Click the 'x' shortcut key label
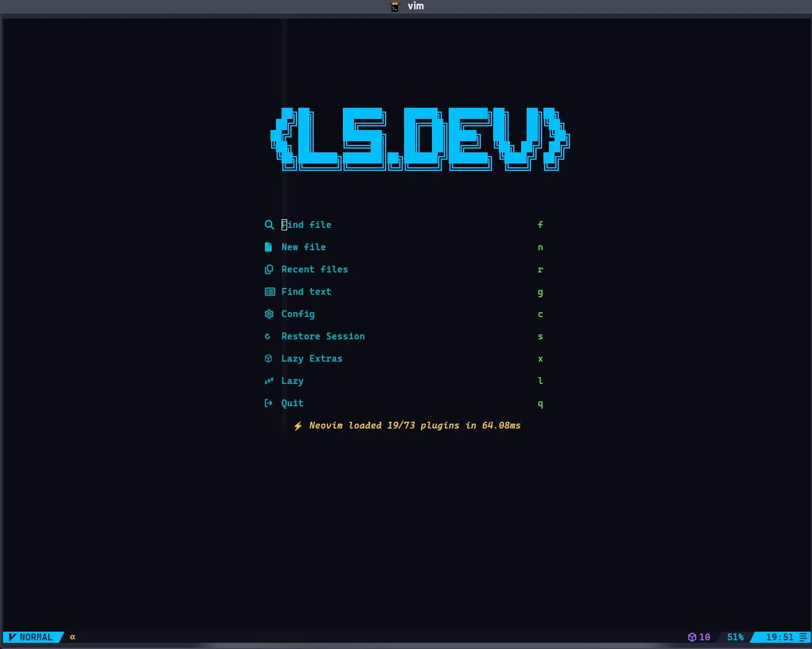812x649 pixels. [540, 359]
